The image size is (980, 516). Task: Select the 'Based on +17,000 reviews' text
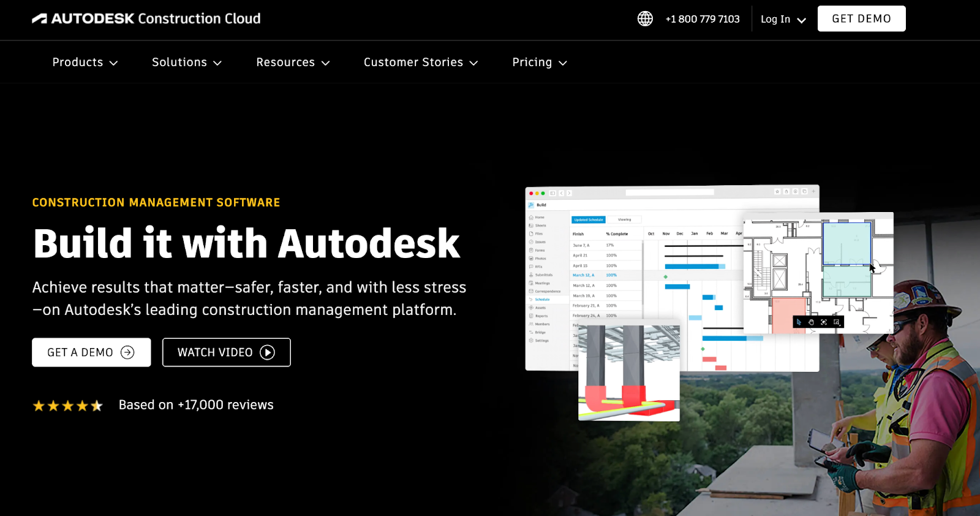click(196, 405)
